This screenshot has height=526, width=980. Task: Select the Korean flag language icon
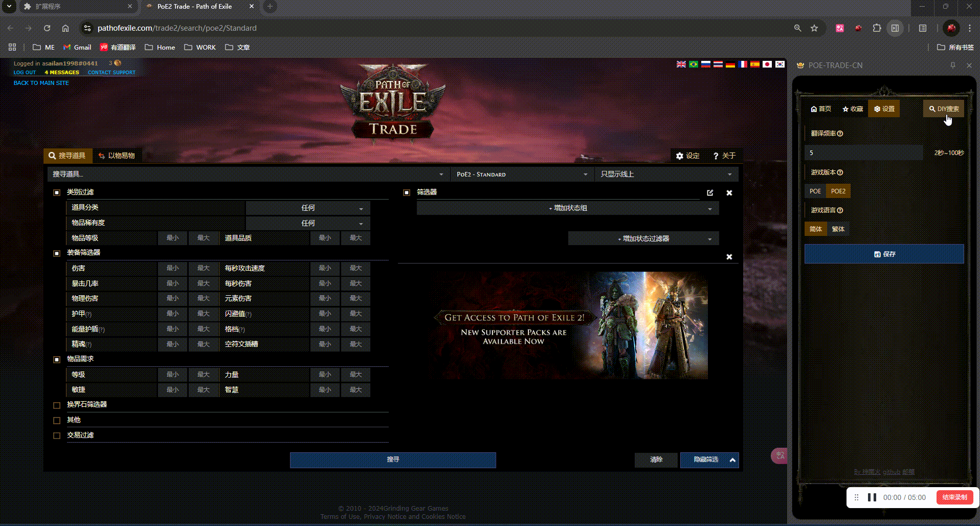click(x=780, y=64)
